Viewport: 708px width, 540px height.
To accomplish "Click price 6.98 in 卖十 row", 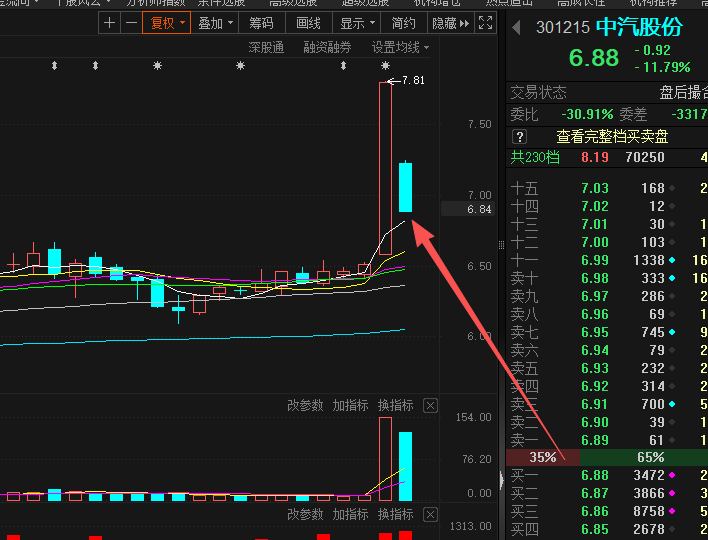I will pyautogui.click(x=595, y=278).
